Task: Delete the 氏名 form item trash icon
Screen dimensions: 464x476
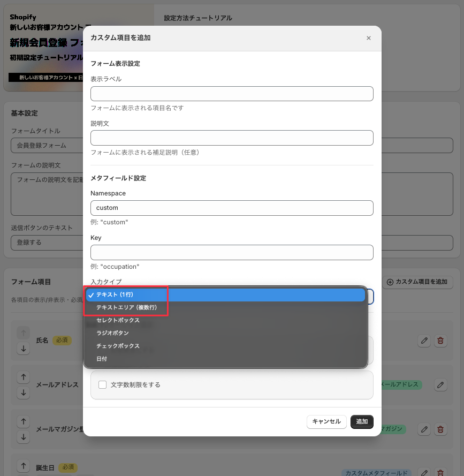Action: pyautogui.click(x=440, y=341)
